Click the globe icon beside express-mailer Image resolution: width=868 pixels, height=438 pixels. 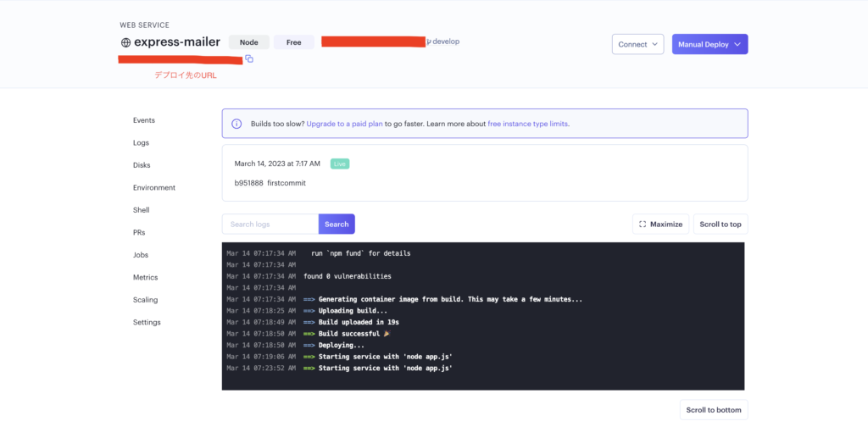point(125,42)
